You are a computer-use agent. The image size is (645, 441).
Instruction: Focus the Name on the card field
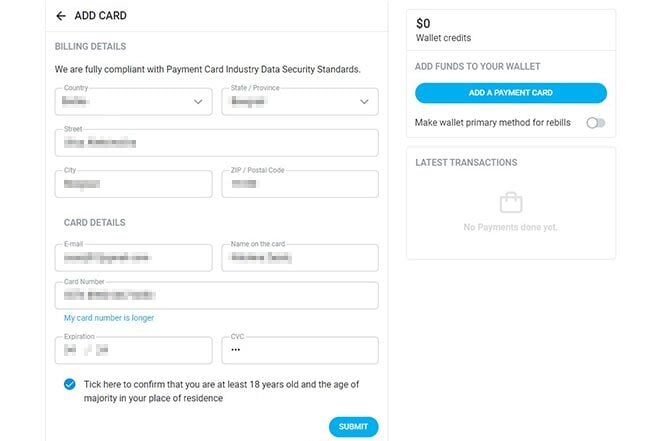299,258
